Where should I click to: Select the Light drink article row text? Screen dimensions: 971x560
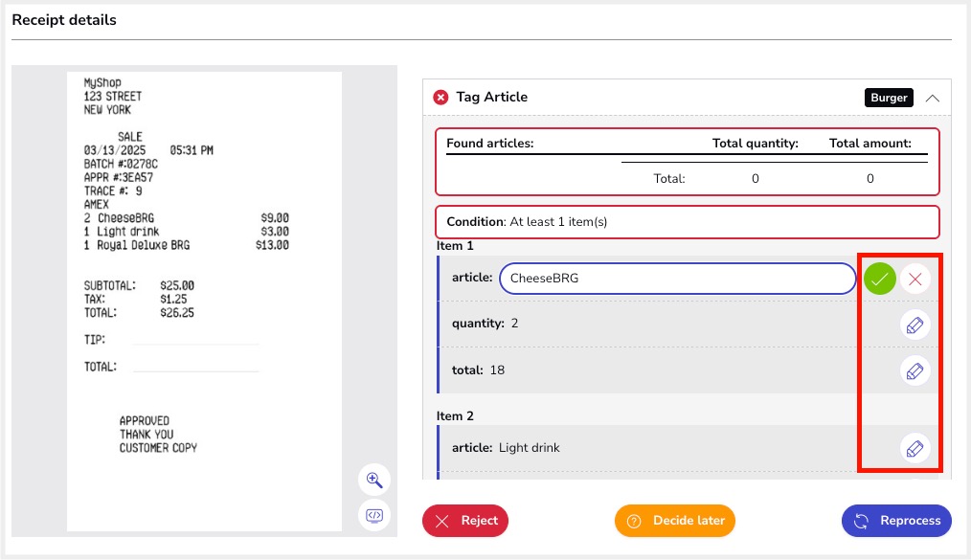(529, 448)
